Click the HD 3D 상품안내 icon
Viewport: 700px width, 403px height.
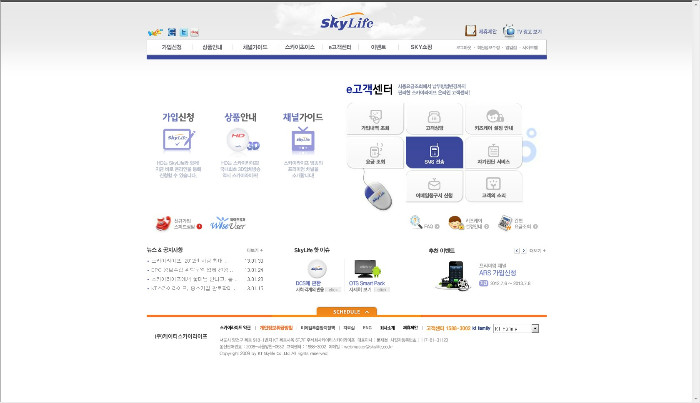[x=242, y=140]
